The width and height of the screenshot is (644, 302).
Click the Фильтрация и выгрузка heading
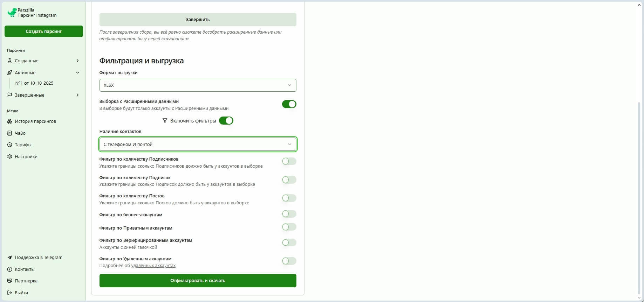[x=142, y=61]
